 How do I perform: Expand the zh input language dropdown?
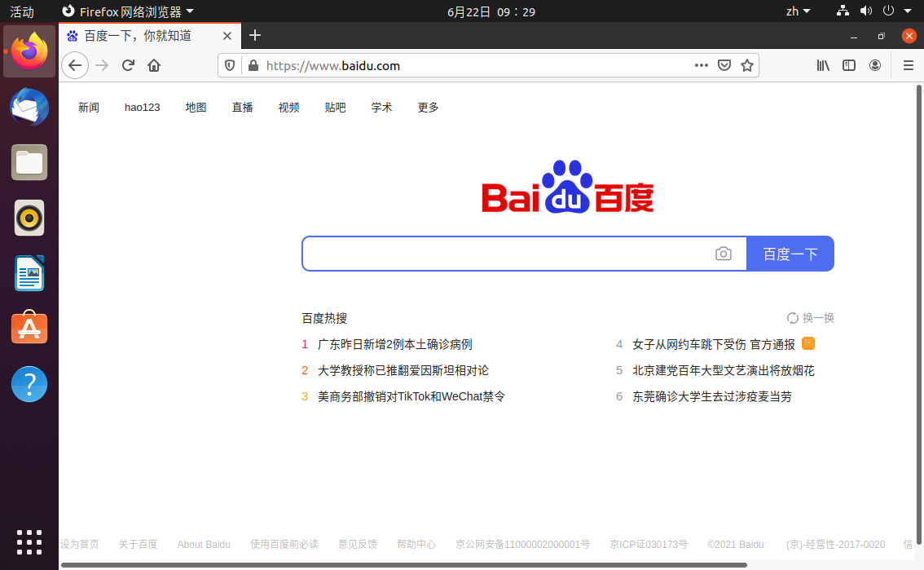pos(799,11)
